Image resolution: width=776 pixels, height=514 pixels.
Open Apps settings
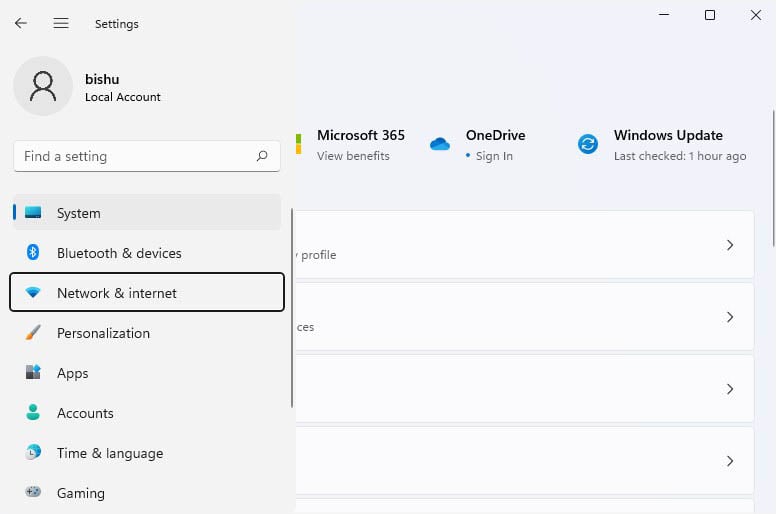[147, 373]
